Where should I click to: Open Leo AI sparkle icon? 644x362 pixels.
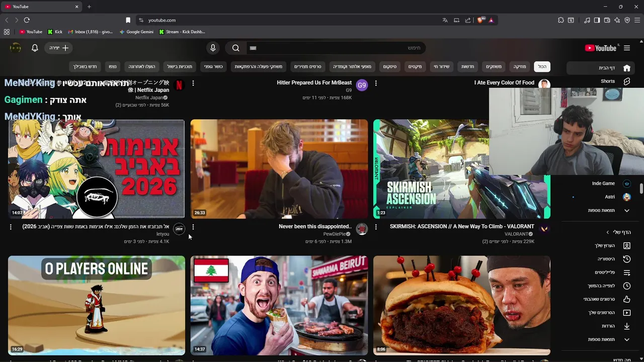coord(617,20)
